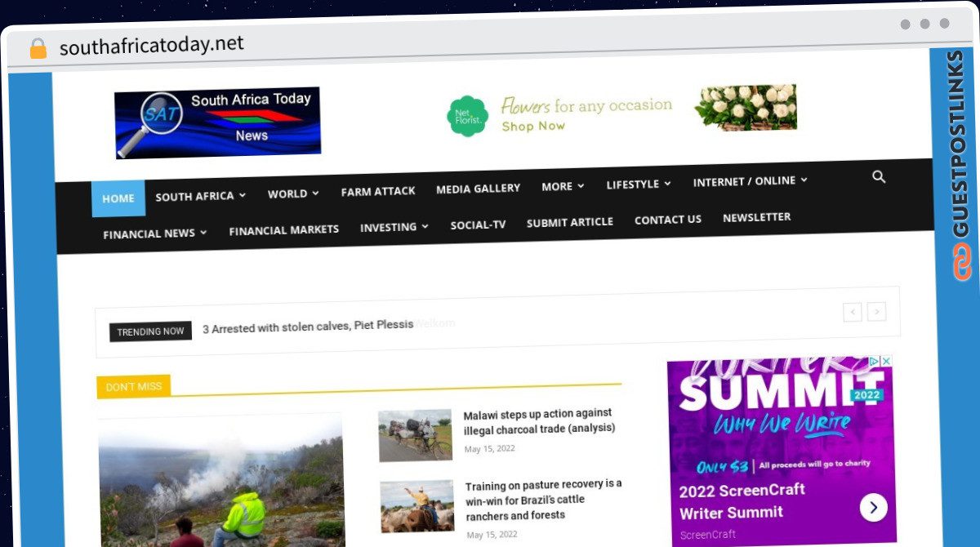This screenshot has width=980, height=547.
Task: Click the May 15, 2022 date under Malawi article
Action: tap(490, 449)
